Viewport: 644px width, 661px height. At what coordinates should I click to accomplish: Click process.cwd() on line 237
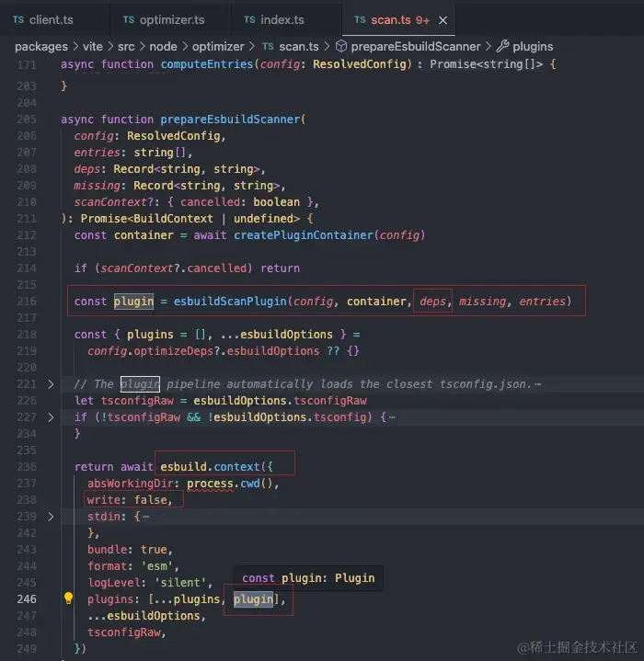click(x=230, y=484)
